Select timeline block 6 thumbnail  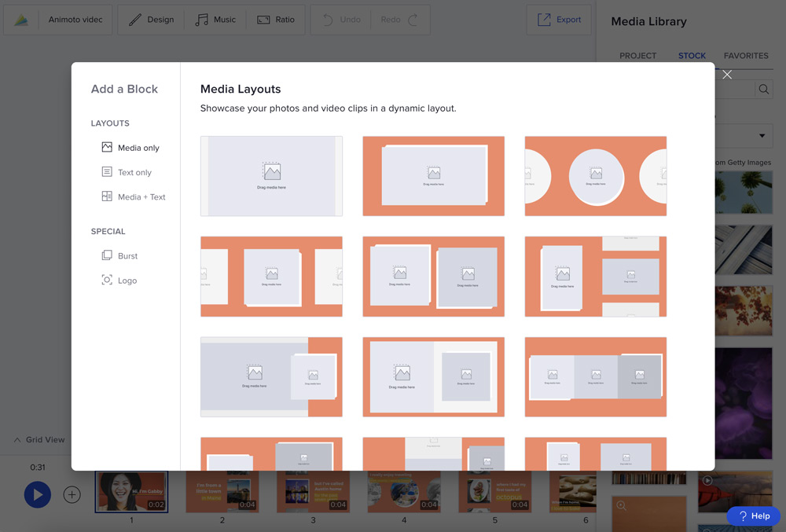pos(573,492)
